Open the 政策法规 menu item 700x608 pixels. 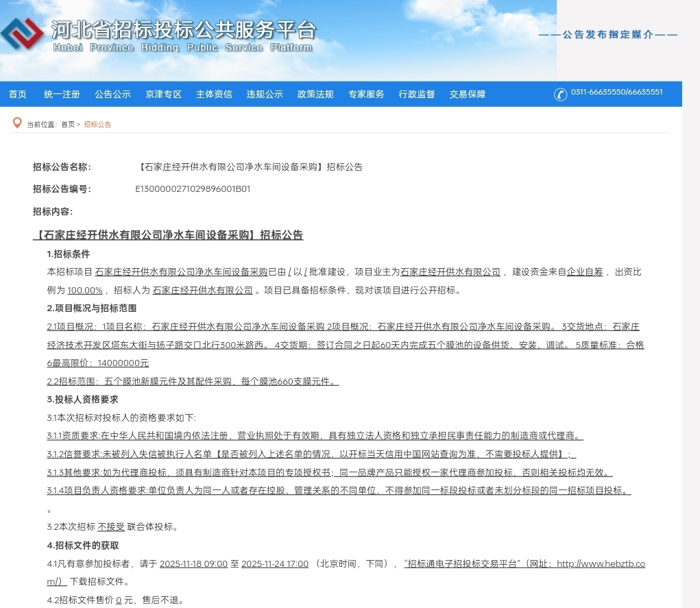[315, 95]
